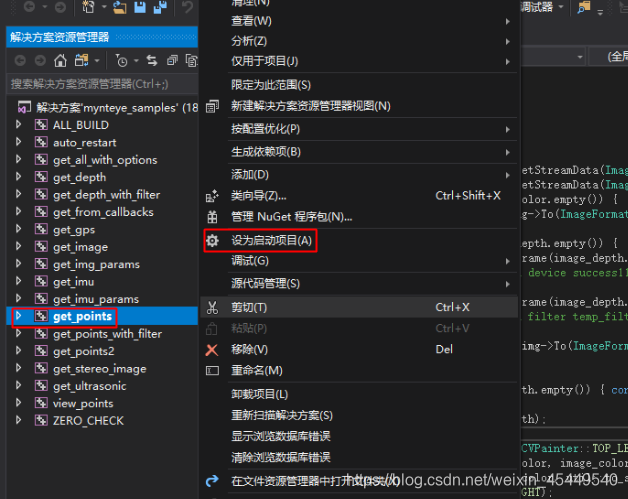Select the get_imu_params project

click(96, 299)
